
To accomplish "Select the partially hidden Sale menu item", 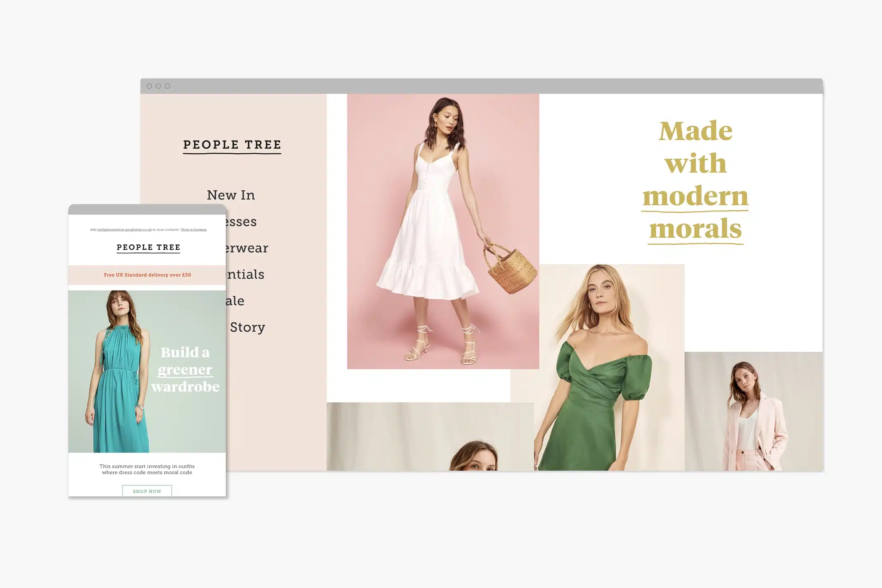I will point(235,301).
